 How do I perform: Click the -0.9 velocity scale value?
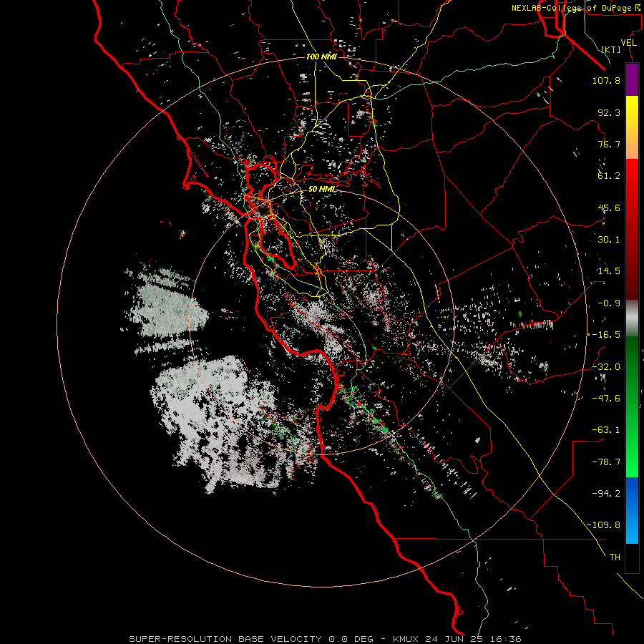coord(609,303)
